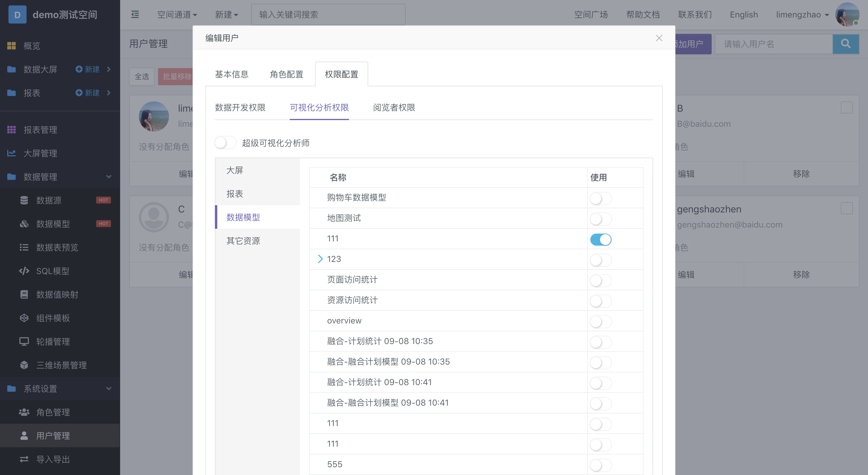Switch to the 角色配置 tab
Viewport: 868px width, 475px height.
click(286, 74)
